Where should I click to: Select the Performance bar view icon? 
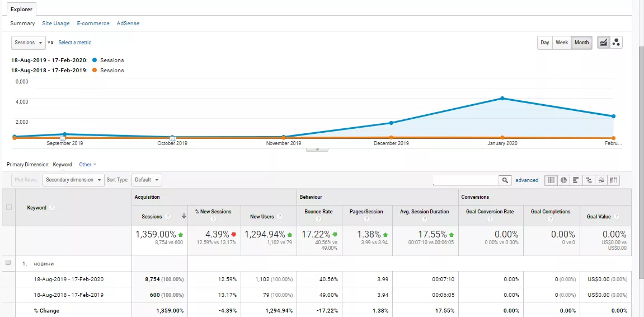point(576,180)
